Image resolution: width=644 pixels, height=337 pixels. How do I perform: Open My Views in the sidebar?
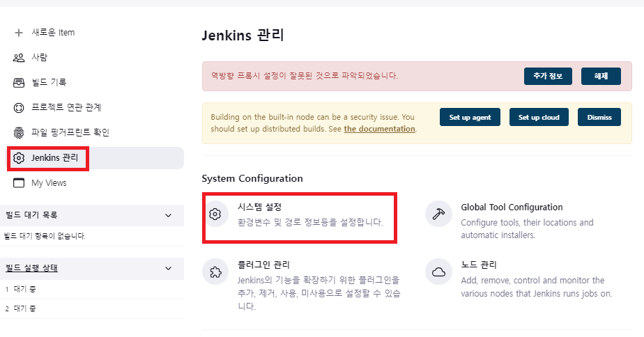coord(49,182)
